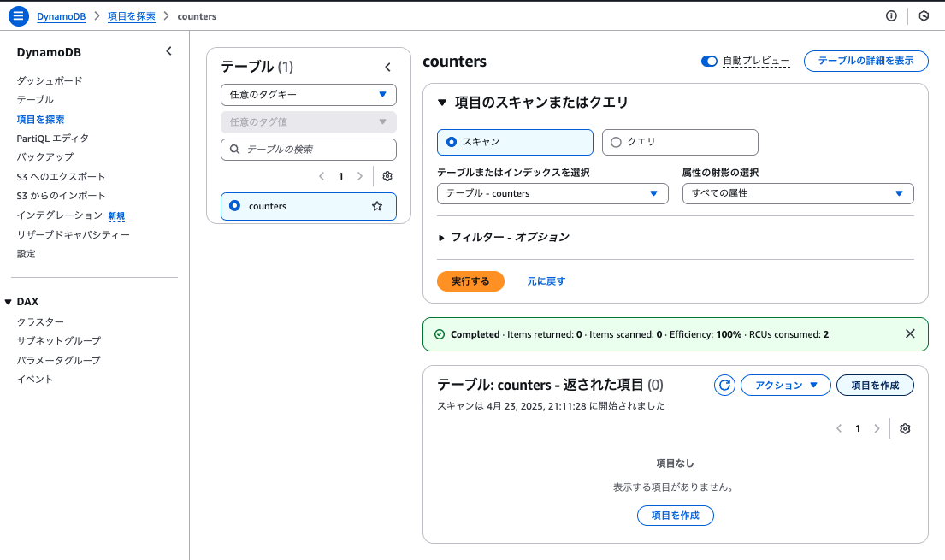Expand フィルター - オプション section
This screenshot has height=560, width=945.
pyautogui.click(x=441, y=238)
